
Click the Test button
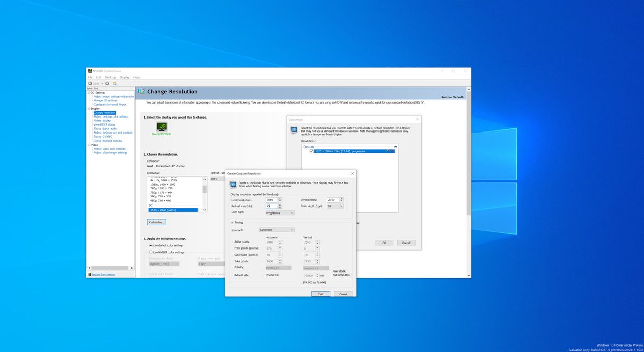coord(320,294)
